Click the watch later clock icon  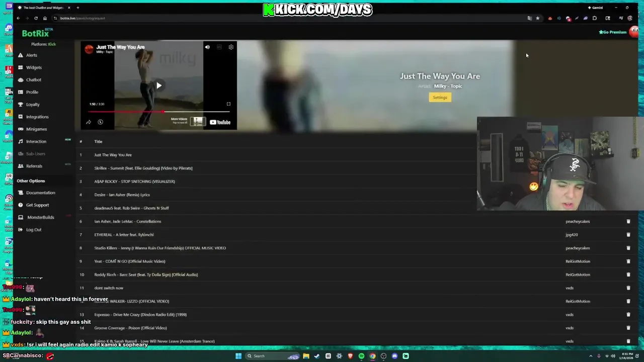pos(100,122)
